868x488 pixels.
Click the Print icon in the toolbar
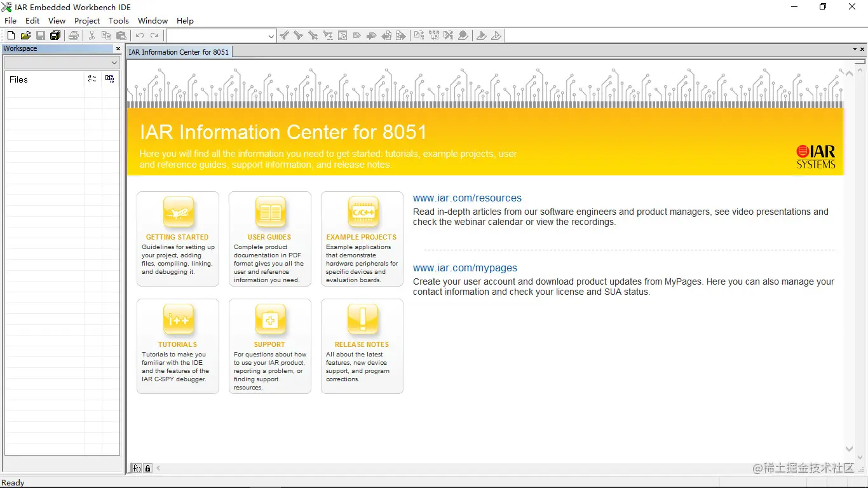pos(74,36)
